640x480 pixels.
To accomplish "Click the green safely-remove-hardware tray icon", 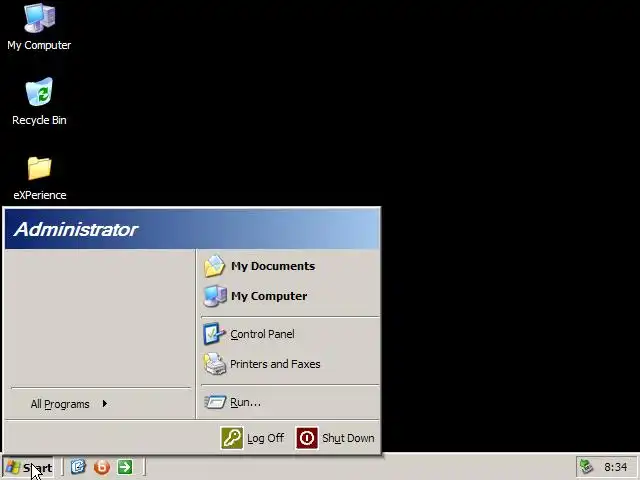I will (x=587, y=467).
